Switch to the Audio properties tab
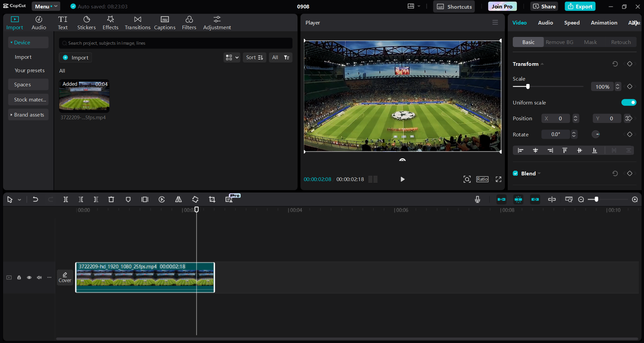644x343 pixels. pyautogui.click(x=545, y=23)
